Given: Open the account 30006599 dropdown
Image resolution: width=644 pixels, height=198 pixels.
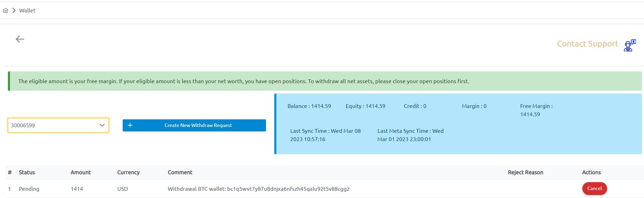Looking at the screenshot, I should (x=58, y=125).
